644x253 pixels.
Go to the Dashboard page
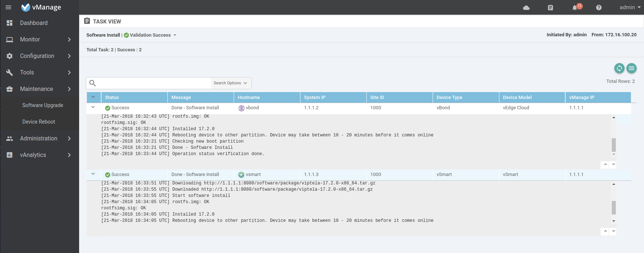pyautogui.click(x=34, y=23)
